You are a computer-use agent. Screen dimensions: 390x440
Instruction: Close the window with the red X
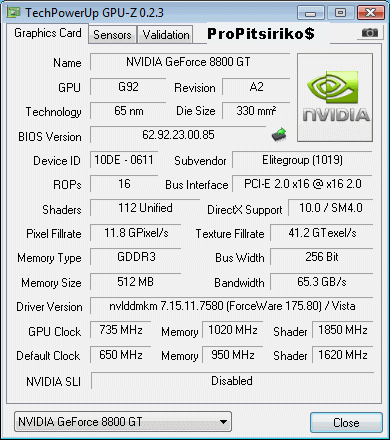pos(370,13)
